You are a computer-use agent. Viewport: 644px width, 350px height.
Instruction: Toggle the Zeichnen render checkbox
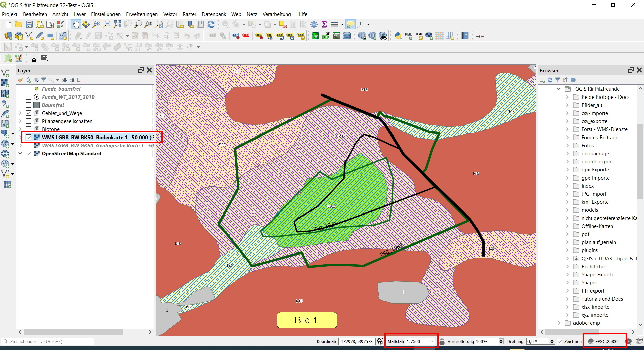[560, 341]
